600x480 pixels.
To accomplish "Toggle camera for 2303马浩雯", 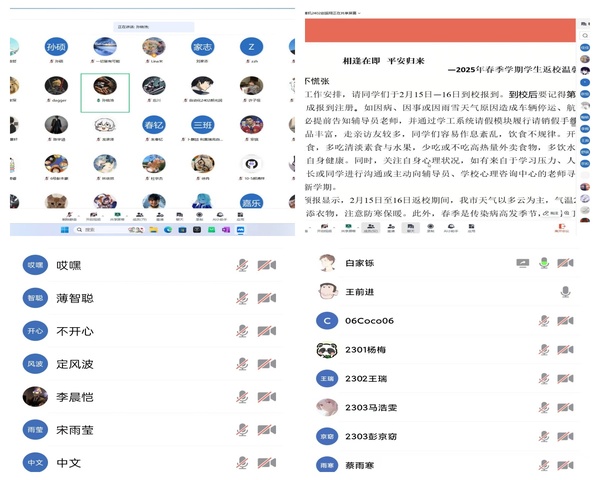I will point(566,408).
